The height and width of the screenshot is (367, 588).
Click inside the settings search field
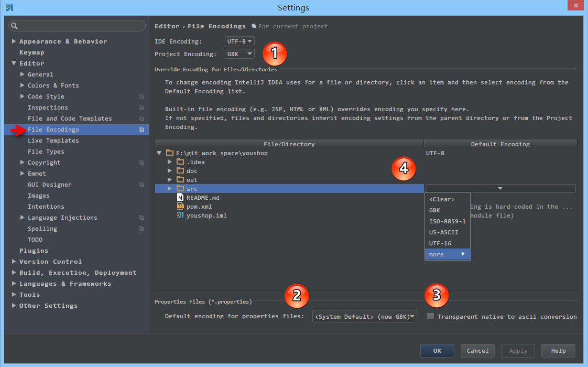point(81,26)
